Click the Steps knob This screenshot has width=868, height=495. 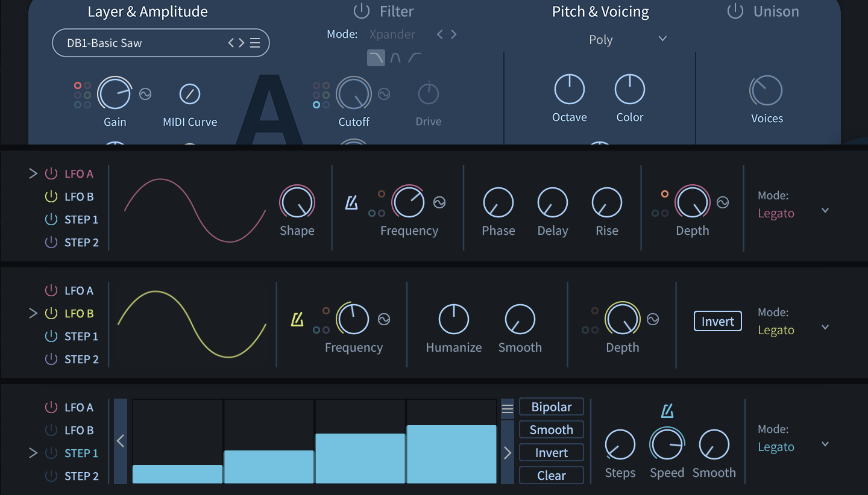point(620,445)
